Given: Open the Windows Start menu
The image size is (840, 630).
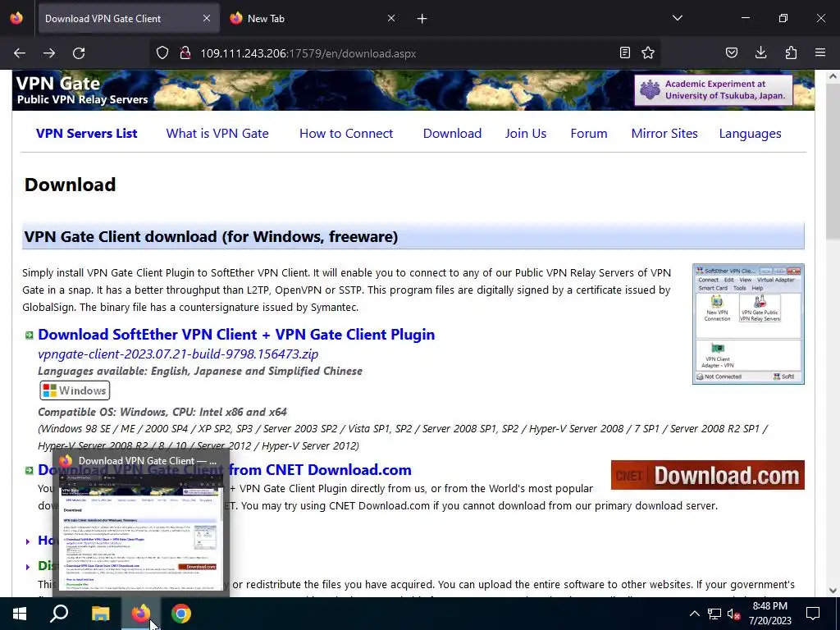Looking at the screenshot, I should click(x=20, y=614).
